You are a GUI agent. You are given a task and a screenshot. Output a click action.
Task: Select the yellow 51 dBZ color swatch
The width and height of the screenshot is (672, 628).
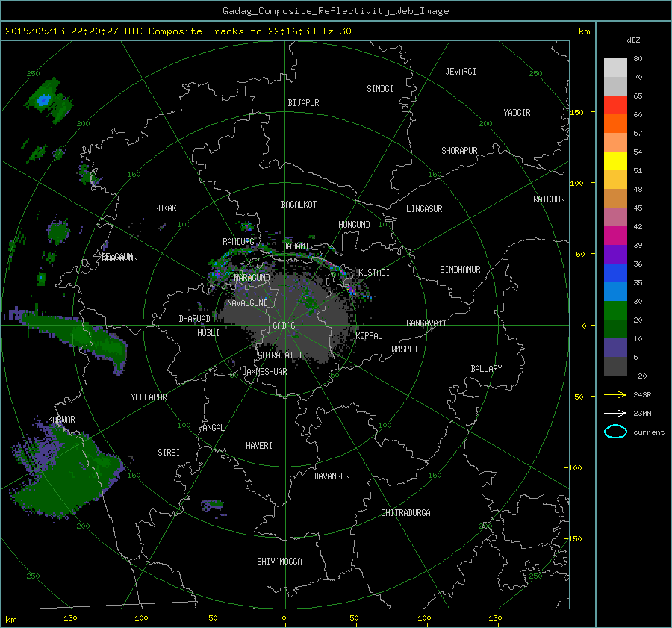(615, 161)
